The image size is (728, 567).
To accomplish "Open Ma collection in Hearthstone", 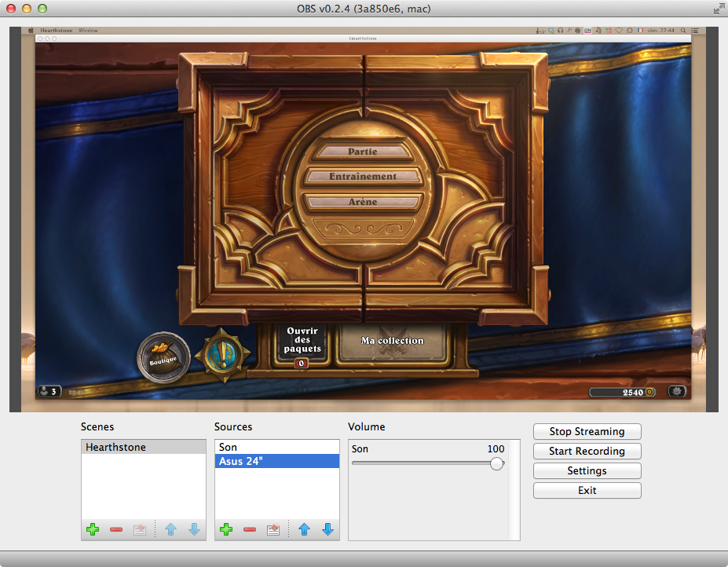I will coord(393,342).
